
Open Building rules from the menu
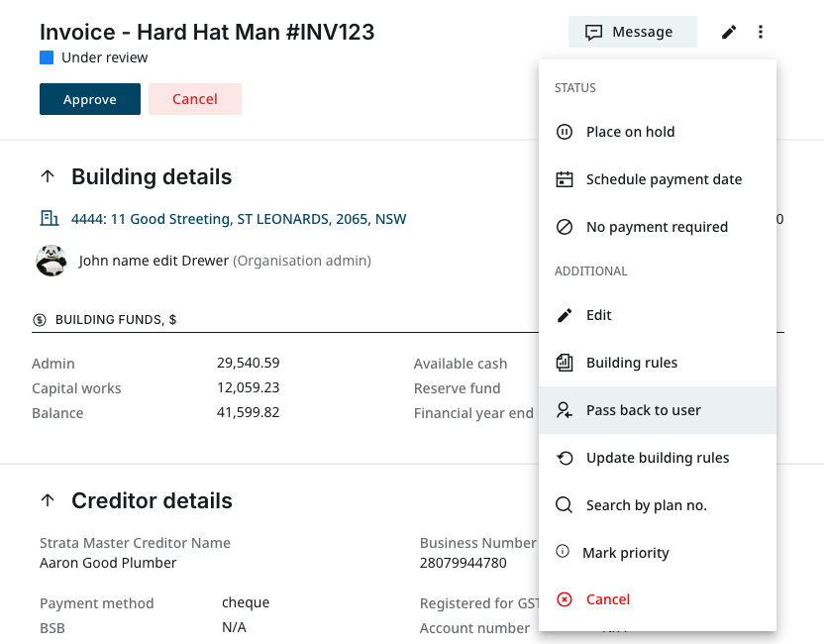631,363
